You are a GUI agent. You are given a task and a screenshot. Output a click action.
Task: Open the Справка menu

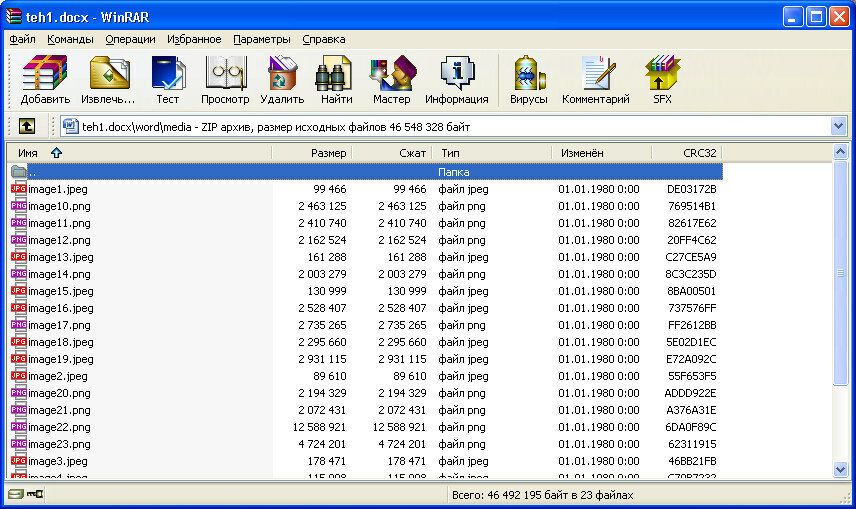[x=324, y=39]
